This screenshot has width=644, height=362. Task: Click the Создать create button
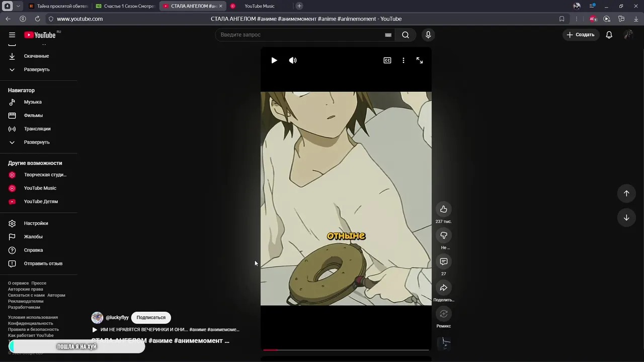pos(581,35)
